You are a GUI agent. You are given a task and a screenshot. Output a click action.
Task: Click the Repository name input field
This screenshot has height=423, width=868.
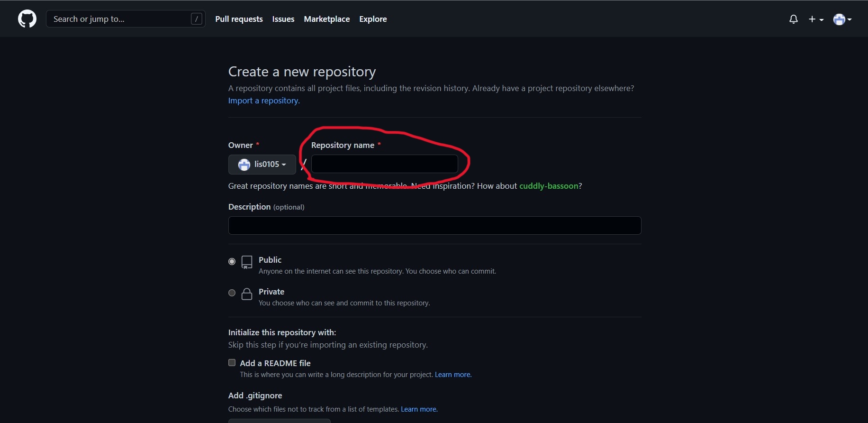pyautogui.click(x=384, y=164)
